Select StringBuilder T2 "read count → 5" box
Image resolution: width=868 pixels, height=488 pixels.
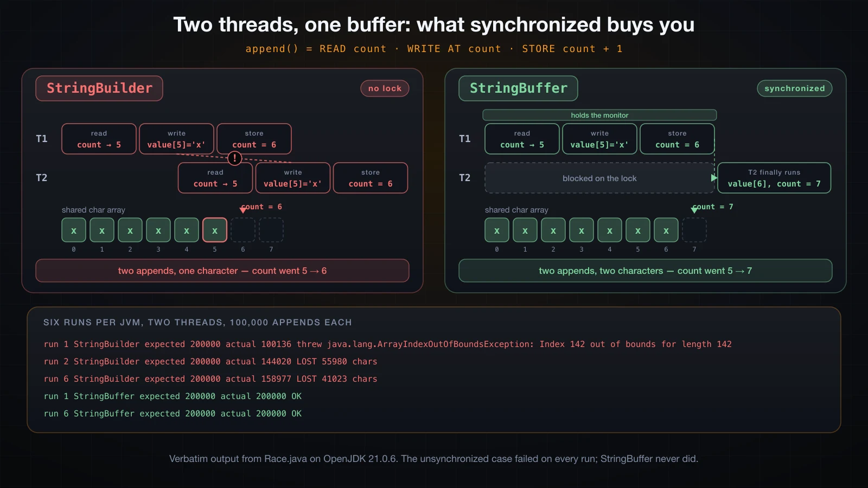click(215, 178)
